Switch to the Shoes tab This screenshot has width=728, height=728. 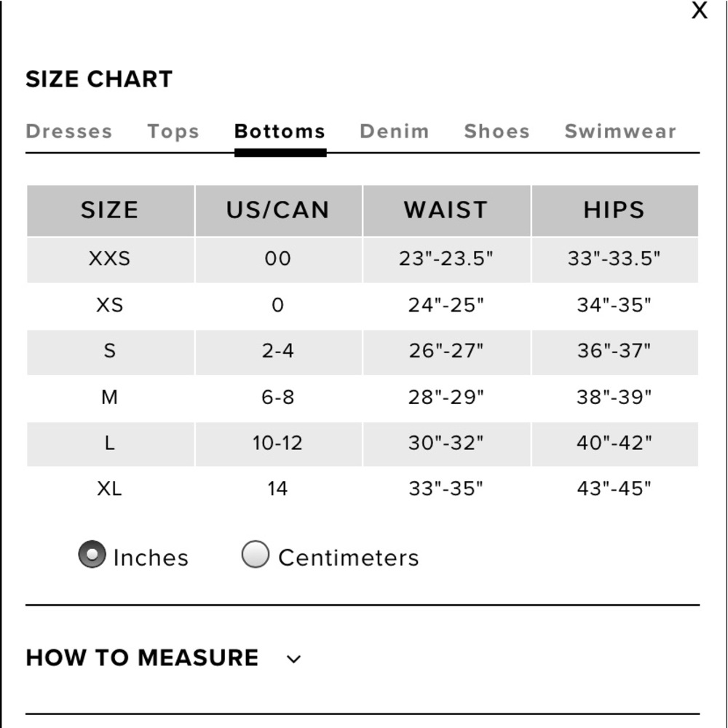coord(496,131)
